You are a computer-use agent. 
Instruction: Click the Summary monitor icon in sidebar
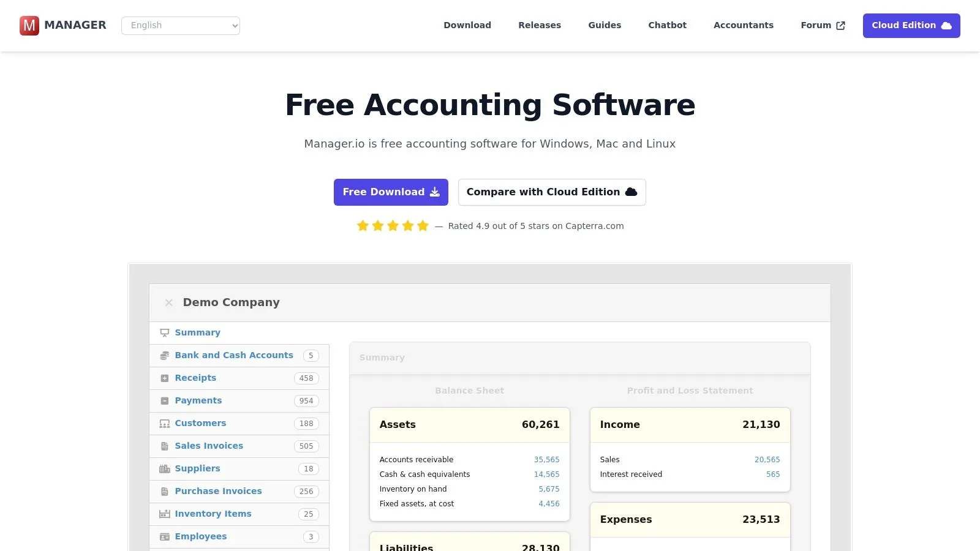pyautogui.click(x=164, y=333)
